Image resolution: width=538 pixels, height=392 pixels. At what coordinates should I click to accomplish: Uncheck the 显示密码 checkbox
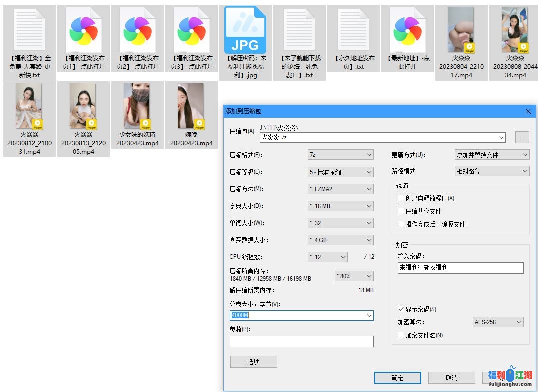click(401, 309)
